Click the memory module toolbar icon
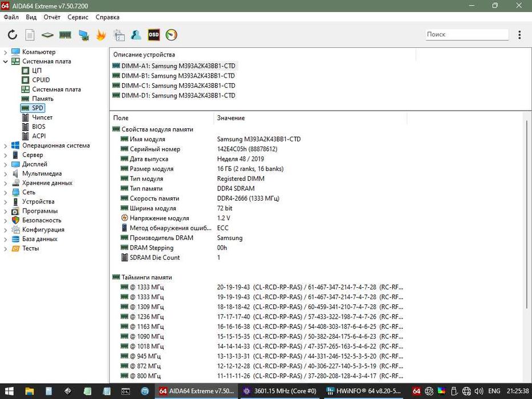The image size is (532, 399). tap(65, 35)
